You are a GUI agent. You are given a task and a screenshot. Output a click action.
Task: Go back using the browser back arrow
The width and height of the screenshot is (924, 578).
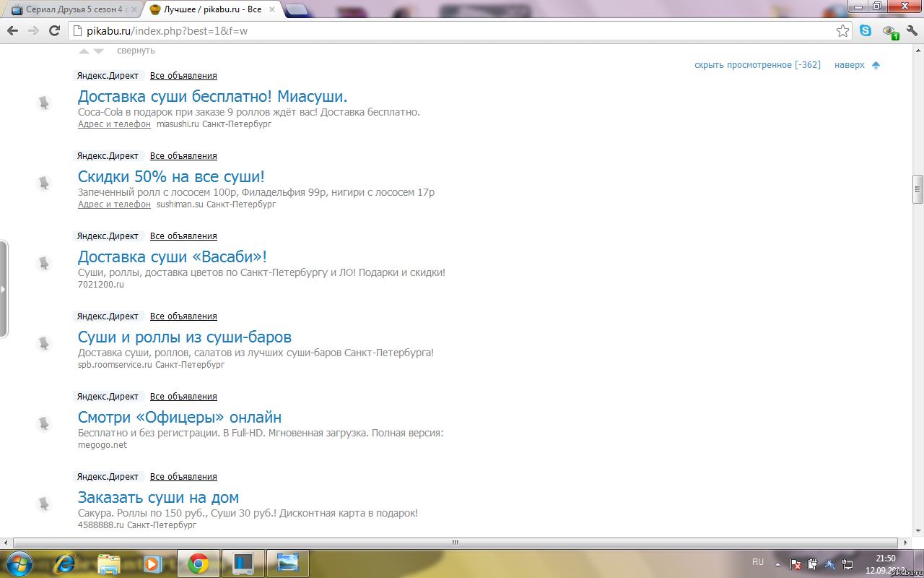point(12,31)
